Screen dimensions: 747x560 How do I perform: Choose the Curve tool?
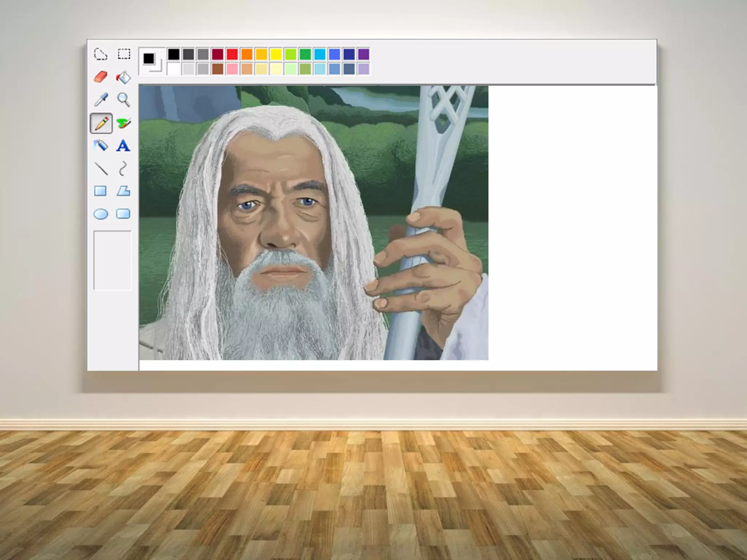pos(123,168)
